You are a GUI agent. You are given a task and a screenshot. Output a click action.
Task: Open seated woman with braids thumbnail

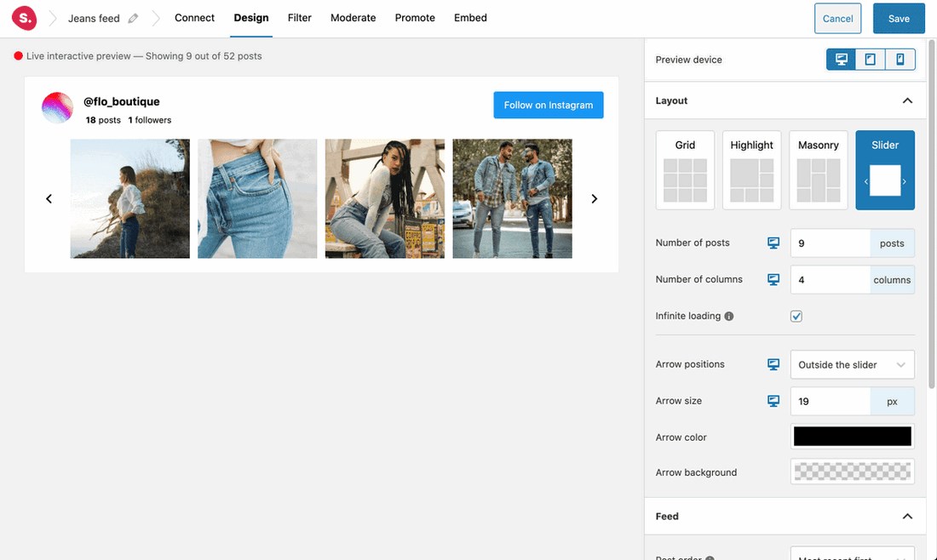(385, 199)
